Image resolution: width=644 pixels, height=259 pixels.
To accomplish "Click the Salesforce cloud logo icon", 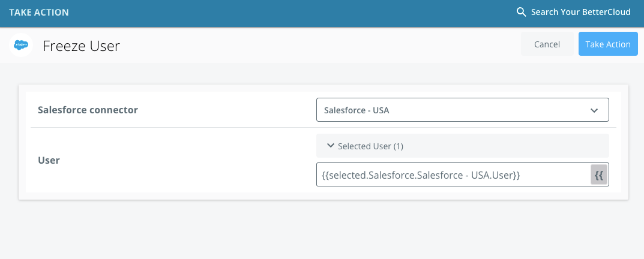I will [x=21, y=45].
